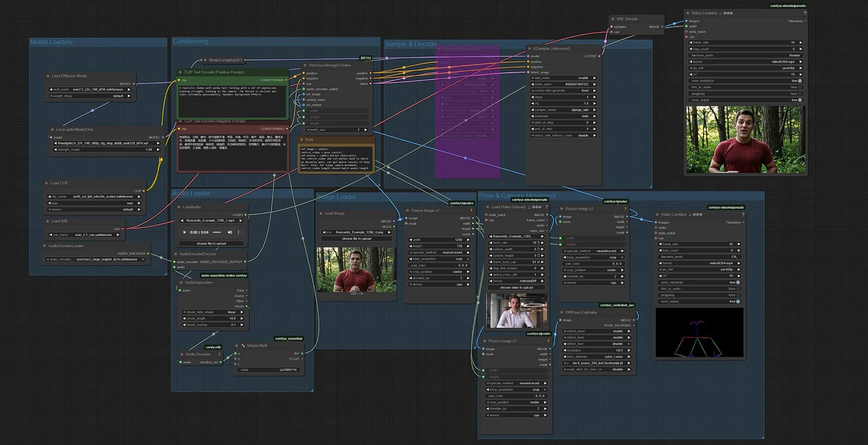The width and height of the screenshot is (868, 445).
Task: Collapse the Load Image node via title dot
Action: [321, 213]
